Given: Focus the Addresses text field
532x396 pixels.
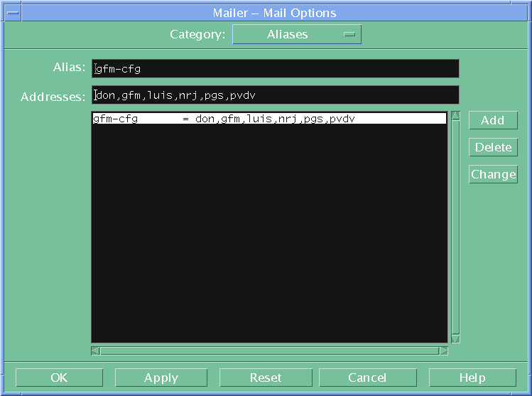Looking at the screenshot, I should [275, 95].
